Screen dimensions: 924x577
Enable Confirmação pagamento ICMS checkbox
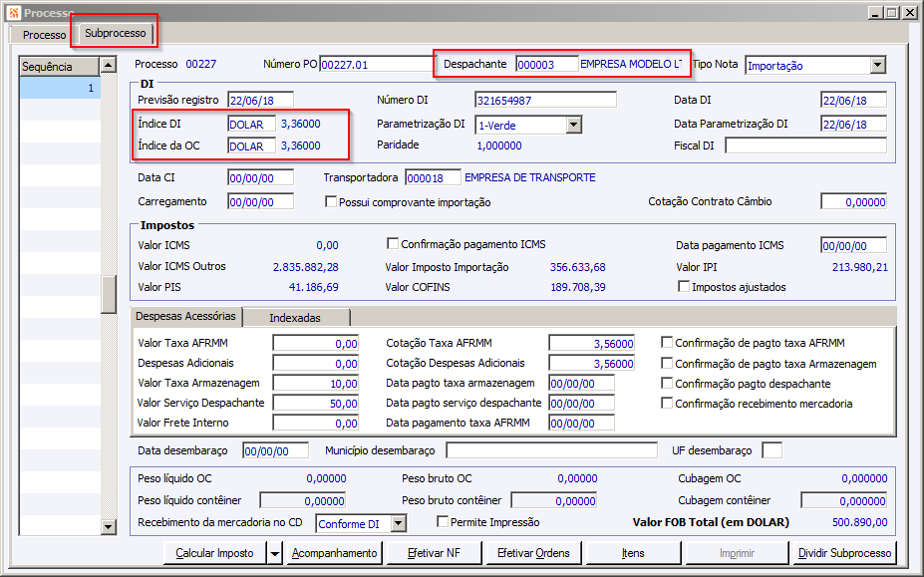coord(393,243)
